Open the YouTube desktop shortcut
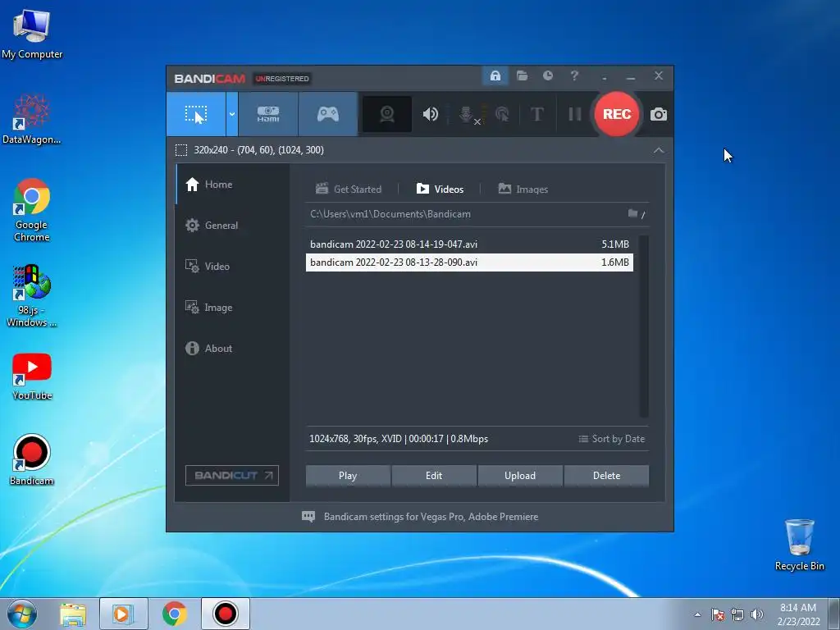The image size is (840, 630). click(x=32, y=377)
